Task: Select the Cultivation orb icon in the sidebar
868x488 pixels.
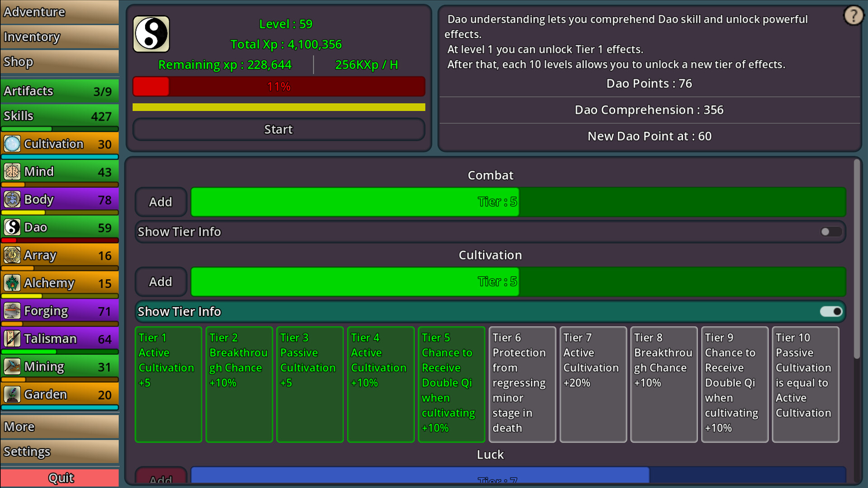Action: [11, 144]
